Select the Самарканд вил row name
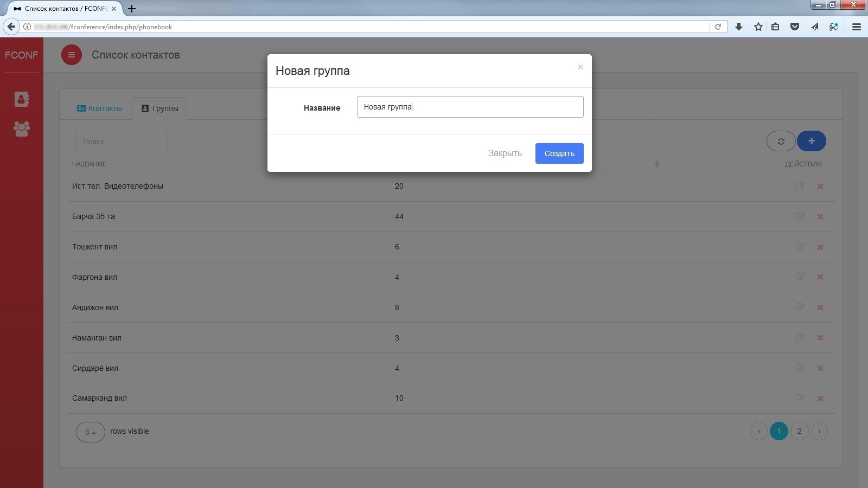The image size is (868, 488). click(x=99, y=398)
